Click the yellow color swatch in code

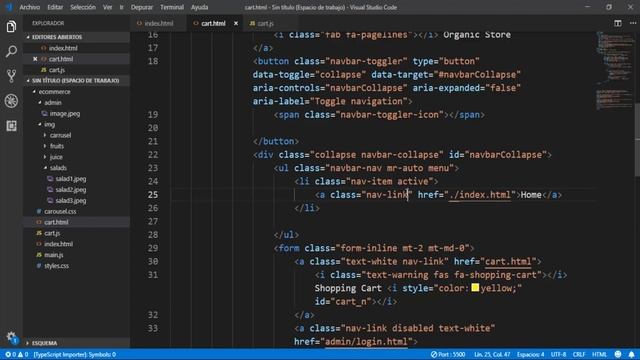[x=475, y=288]
